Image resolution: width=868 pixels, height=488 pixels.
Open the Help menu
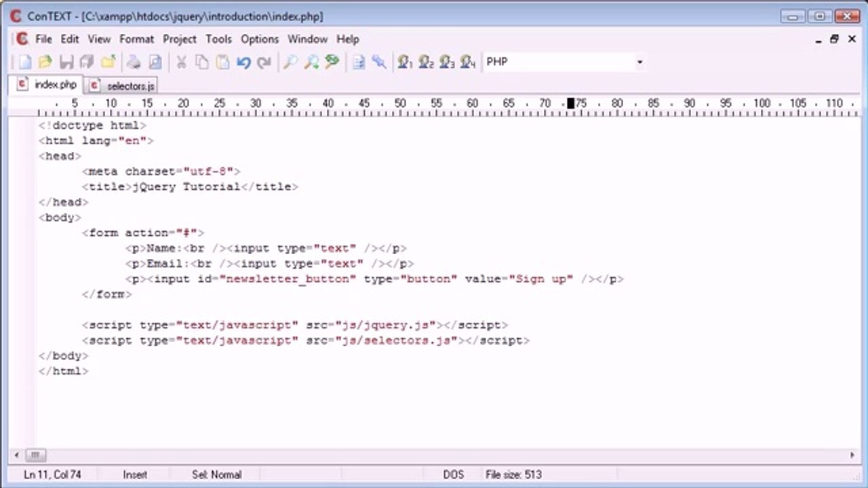[348, 39]
